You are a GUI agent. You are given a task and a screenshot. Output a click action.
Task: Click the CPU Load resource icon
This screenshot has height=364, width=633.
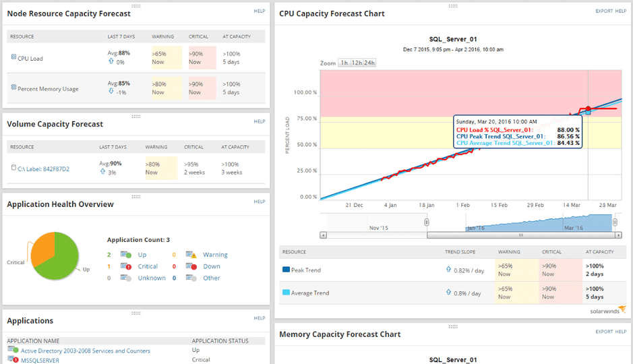tap(13, 58)
